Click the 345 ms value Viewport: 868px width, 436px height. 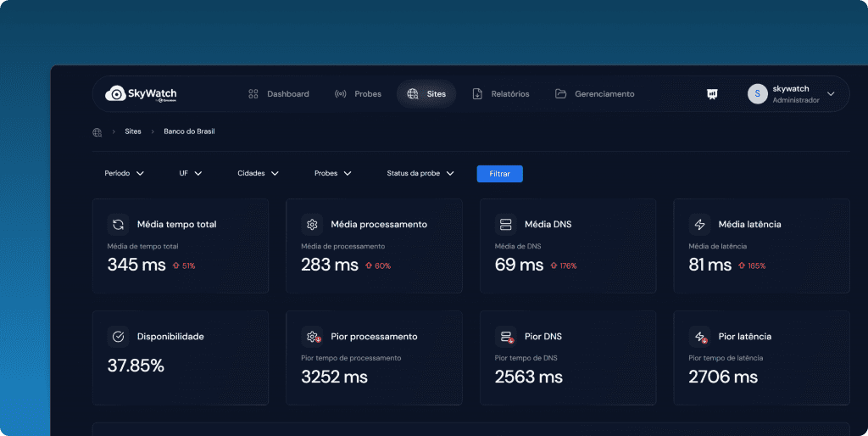click(x=136, y=265)
